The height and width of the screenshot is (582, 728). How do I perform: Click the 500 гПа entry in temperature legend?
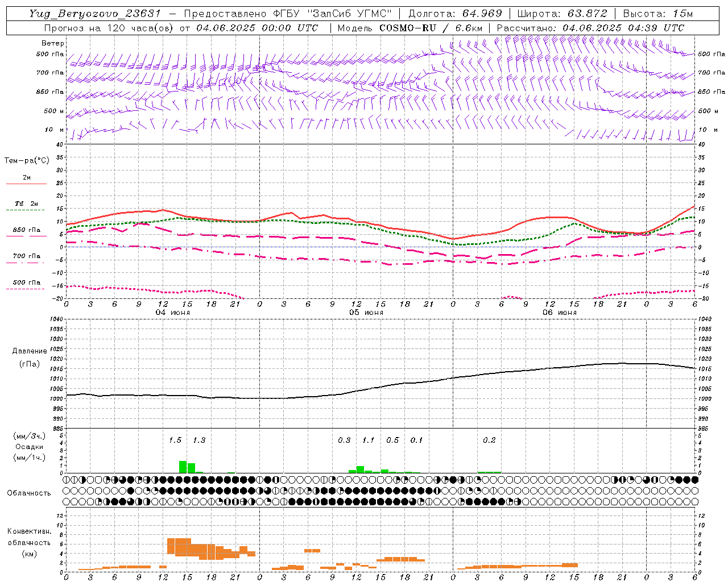(27, 282)
